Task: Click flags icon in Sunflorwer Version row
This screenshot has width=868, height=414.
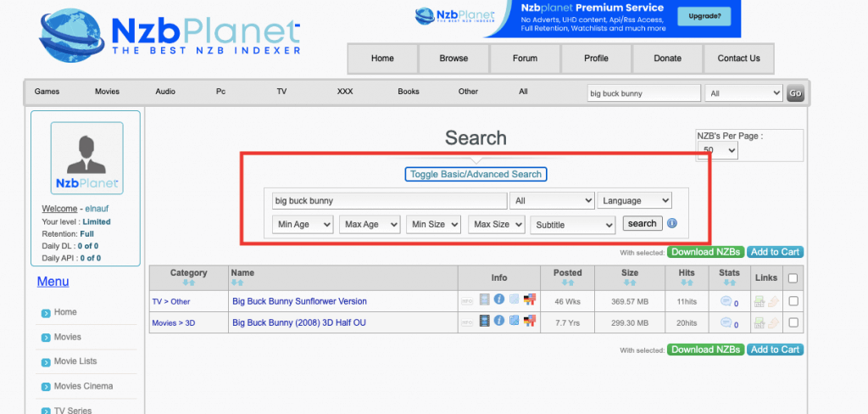Action: tap(530, 299)
